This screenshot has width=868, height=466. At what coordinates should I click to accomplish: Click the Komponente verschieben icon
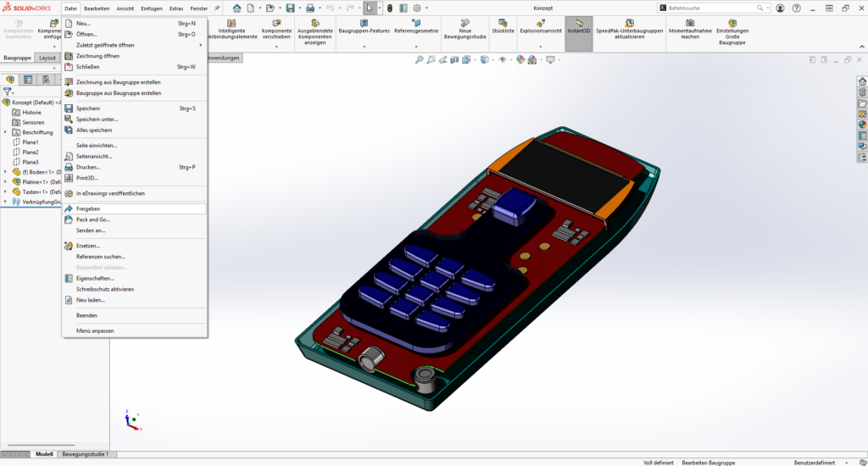point(276,23)
